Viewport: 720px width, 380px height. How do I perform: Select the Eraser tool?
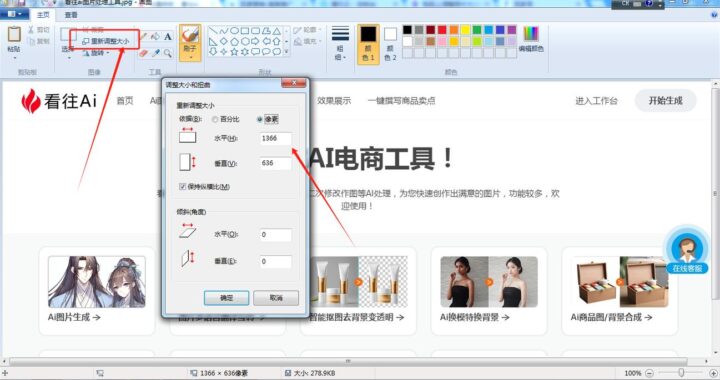(144, 53)
